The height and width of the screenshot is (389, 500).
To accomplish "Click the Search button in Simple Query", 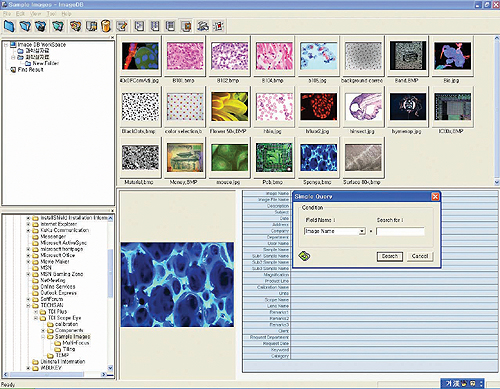I will click(x=390, y=256).
